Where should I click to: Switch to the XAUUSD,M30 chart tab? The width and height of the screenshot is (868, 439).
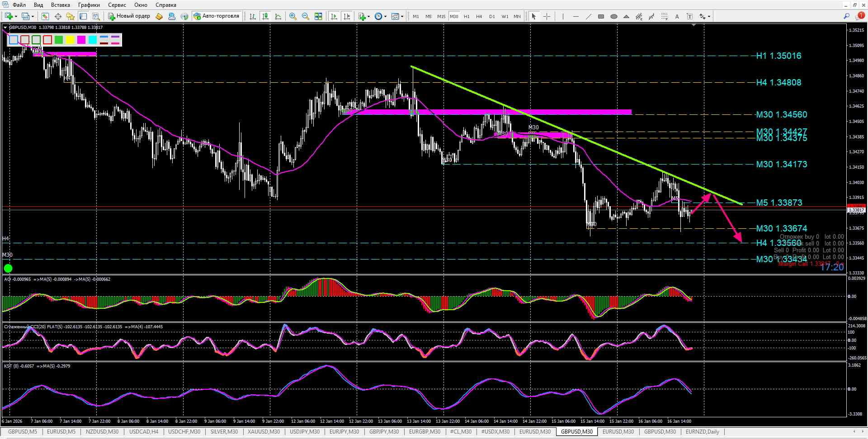pos(264,432)
